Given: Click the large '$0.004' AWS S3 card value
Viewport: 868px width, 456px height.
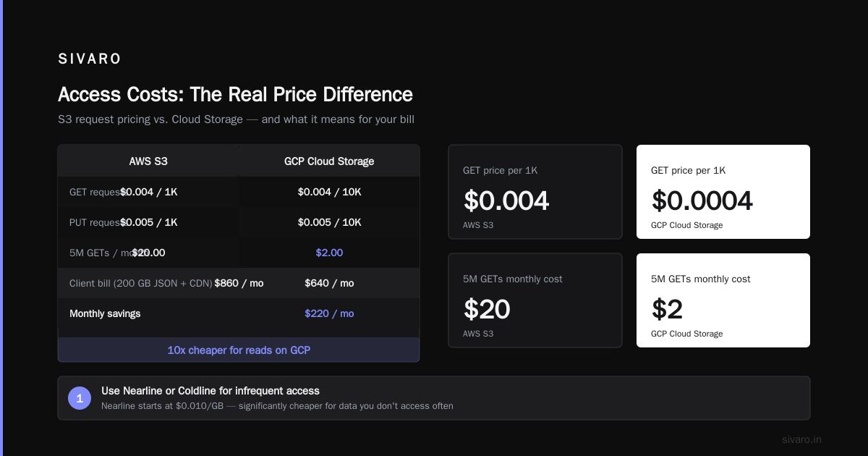Looking at the screenshot, I should point(506,200).
